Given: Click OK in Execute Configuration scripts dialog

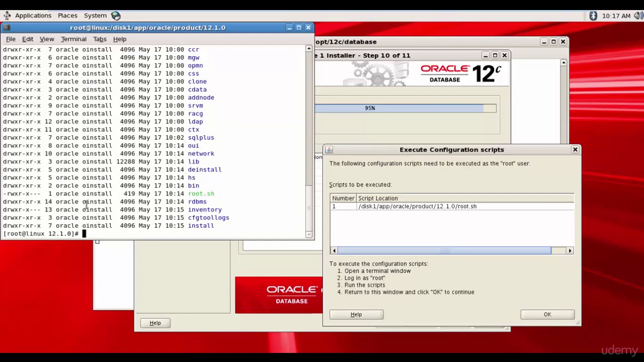Looking at the screenshot, I should point(547,314).
